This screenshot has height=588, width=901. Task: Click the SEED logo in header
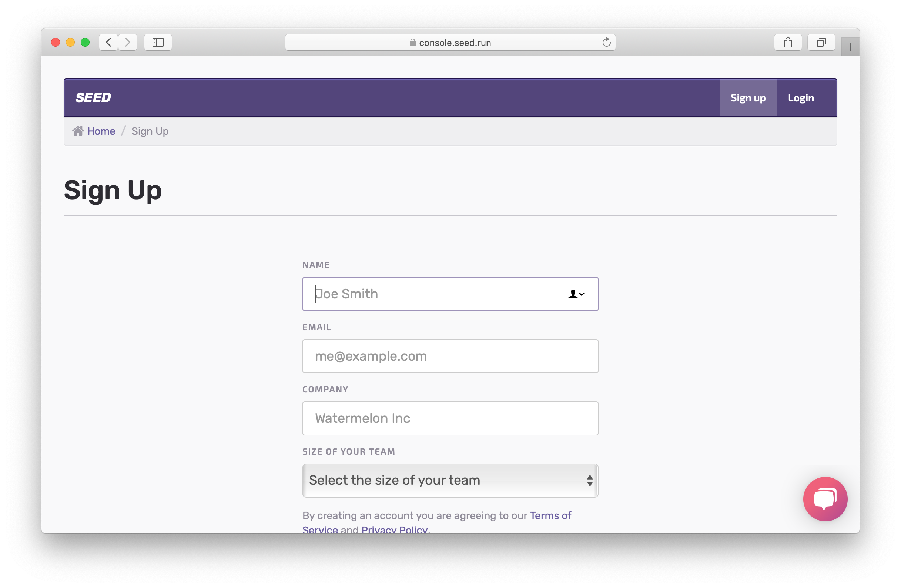tap(93, 98)
